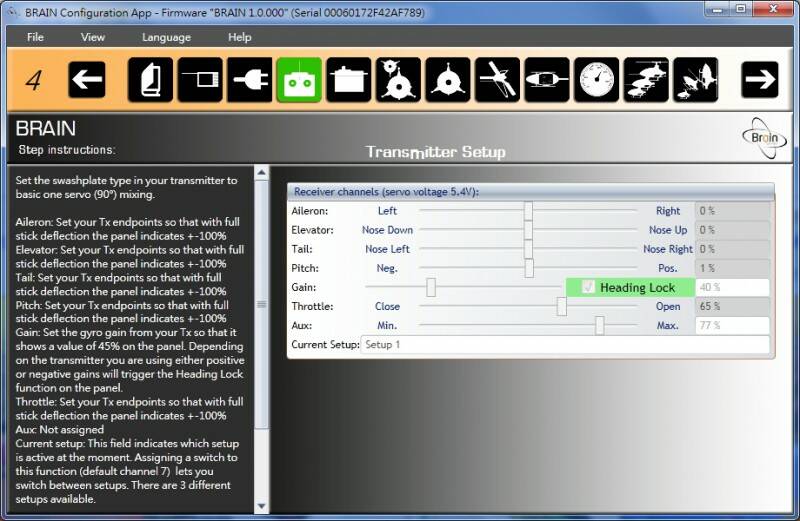Open the gauge dial step icon
Image resolution: width=800 pixels, height=521 pixels.
(596, 80)
